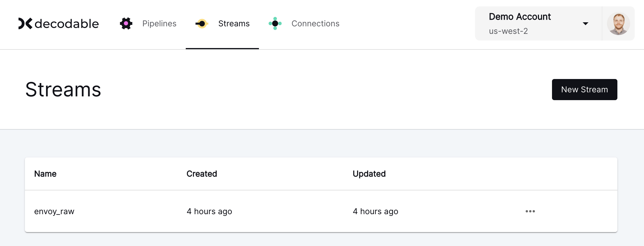Open the three-dot menu for envoy_raw

530,211
